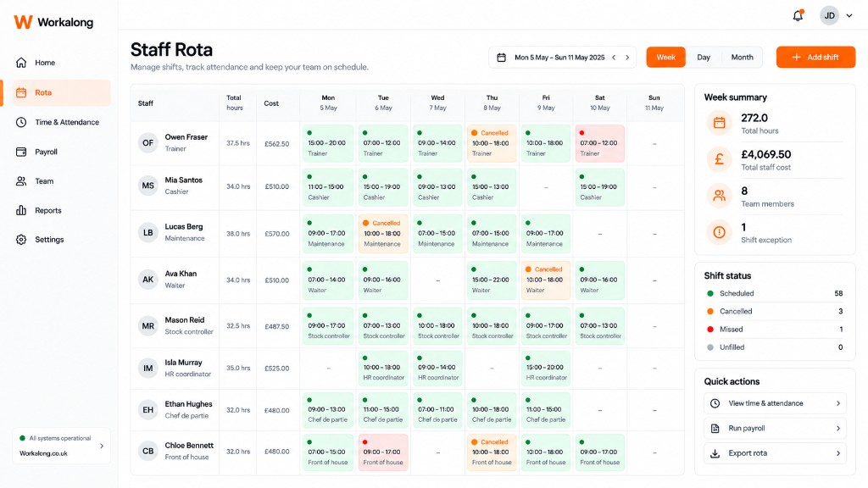Switch to Day view

click(704, 58)
